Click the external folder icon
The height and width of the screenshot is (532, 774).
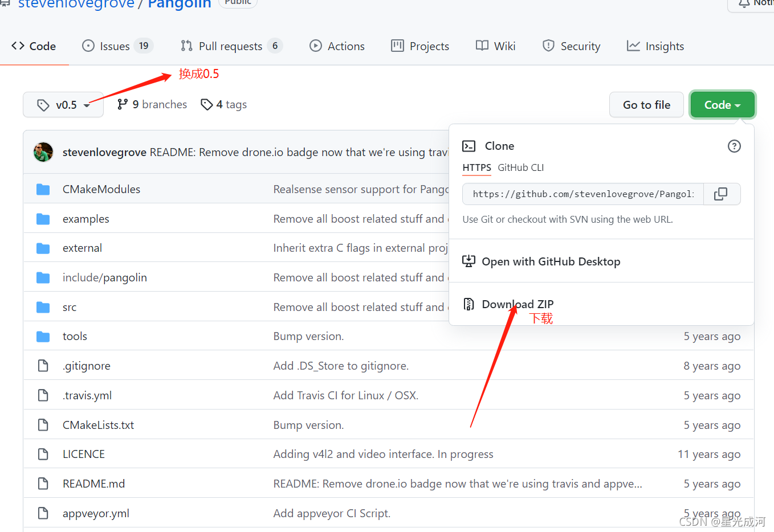click(x=43, y=248)
